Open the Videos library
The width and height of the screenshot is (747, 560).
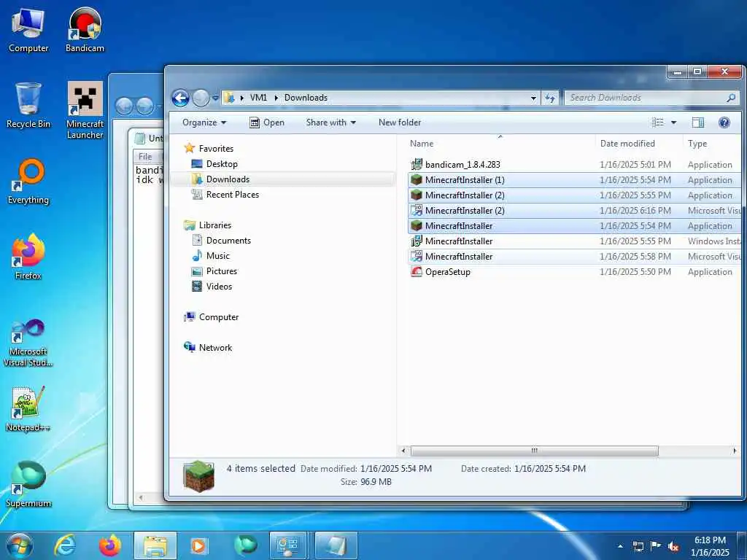click(x=212, y=286)
